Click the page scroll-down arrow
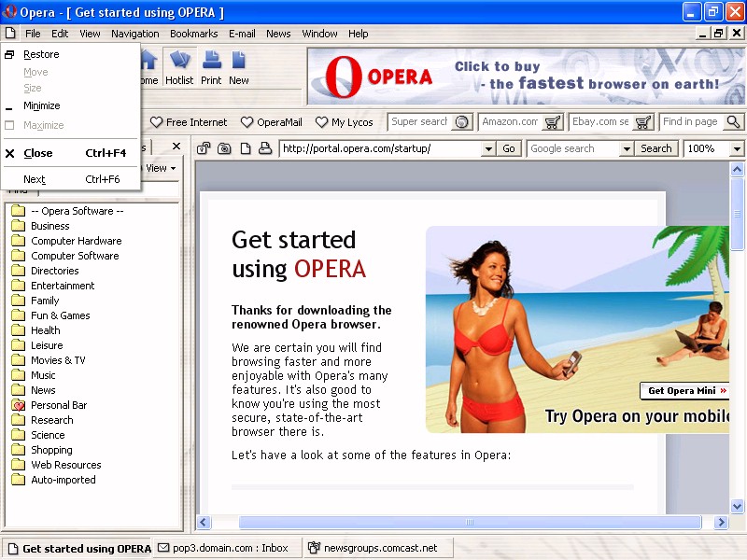Image resolution: width=747 pixels, height=560 pixels. click(737, 506)
